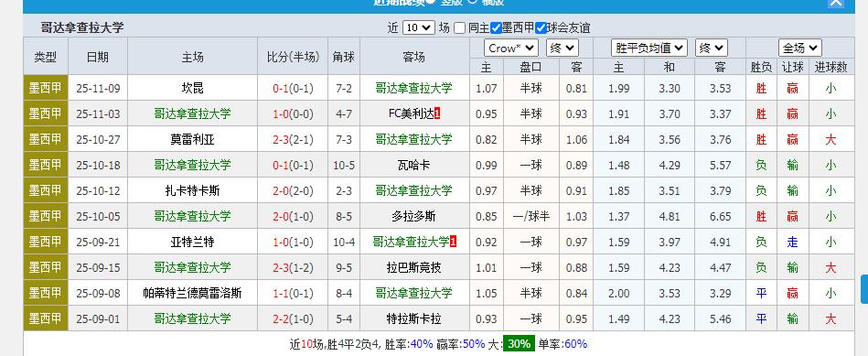This screenshot has height=356, width=868.
Task: Toggle the 同主 checkbox
Action: click(459, 27)
